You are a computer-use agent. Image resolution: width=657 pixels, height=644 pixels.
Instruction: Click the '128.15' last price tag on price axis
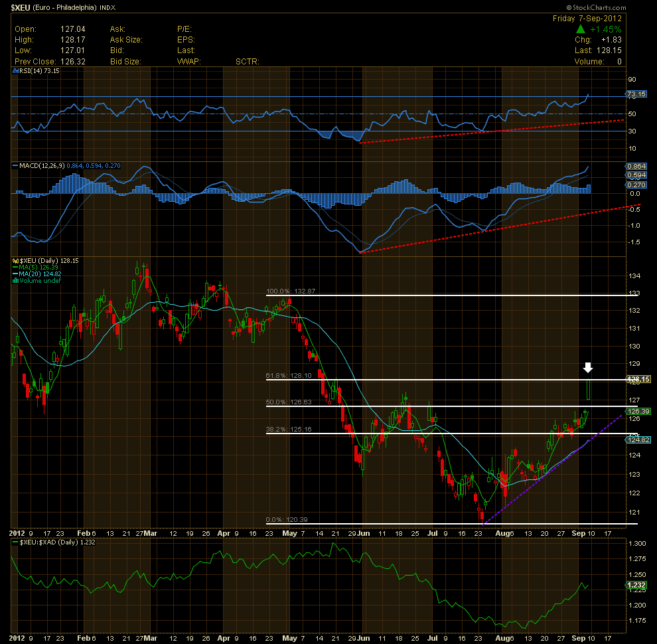pos(638,380)
